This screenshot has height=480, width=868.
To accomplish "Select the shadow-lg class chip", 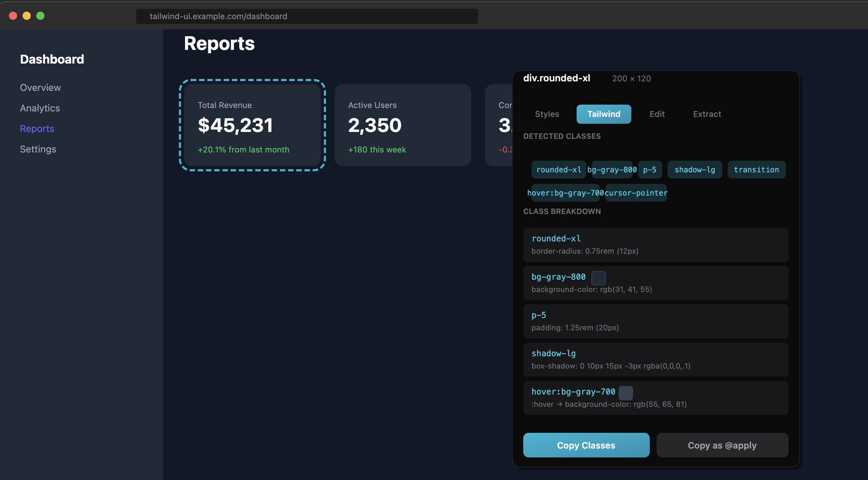I will (x=694, y=169).
